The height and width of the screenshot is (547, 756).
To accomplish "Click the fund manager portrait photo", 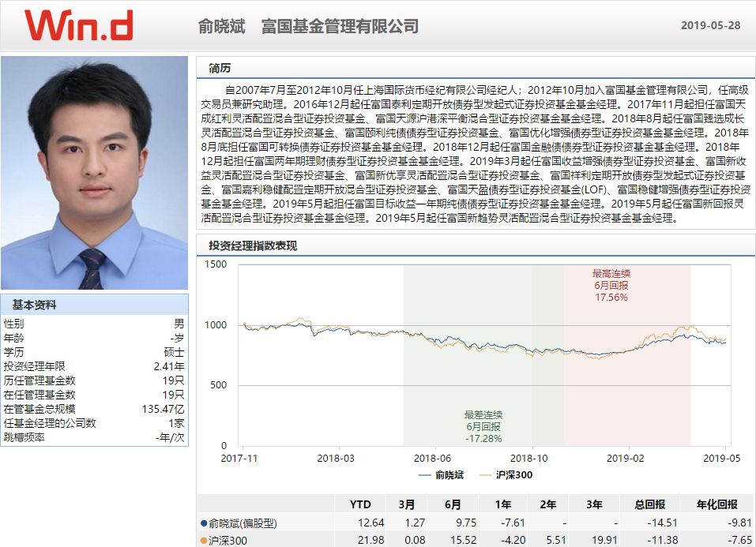I will [x=95, y=173].
